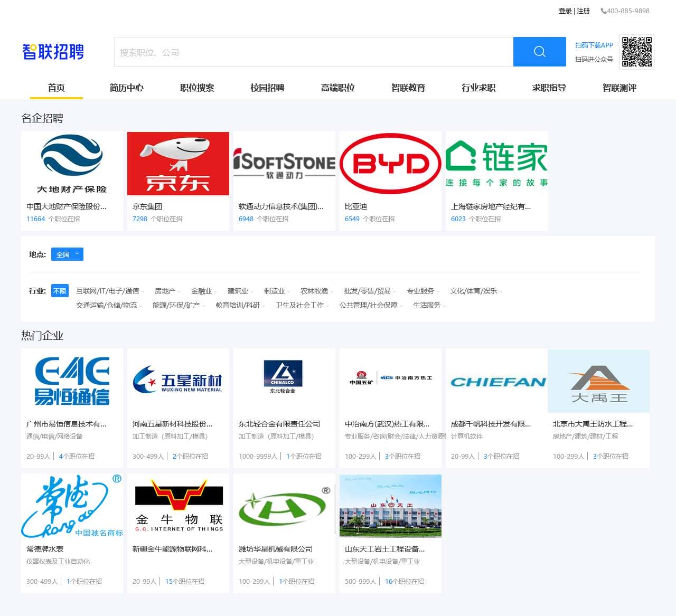Open 常德牌水表 logo

(x=72, y=506)
